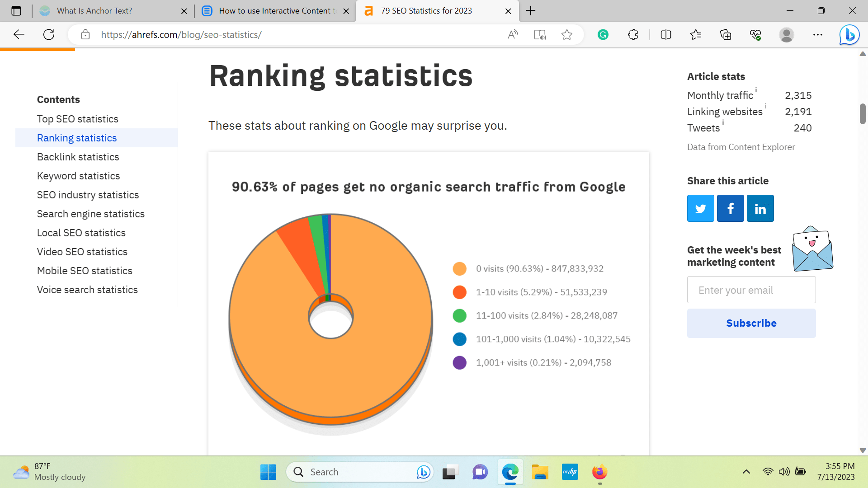Screen dimensions: 868x488
Task: Share the article on Twitter
Action: tap(700, 208)
